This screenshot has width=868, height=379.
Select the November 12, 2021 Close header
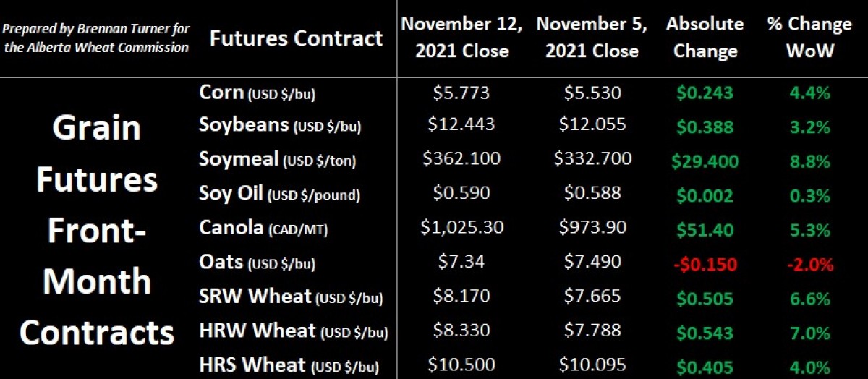coord(461,38)
